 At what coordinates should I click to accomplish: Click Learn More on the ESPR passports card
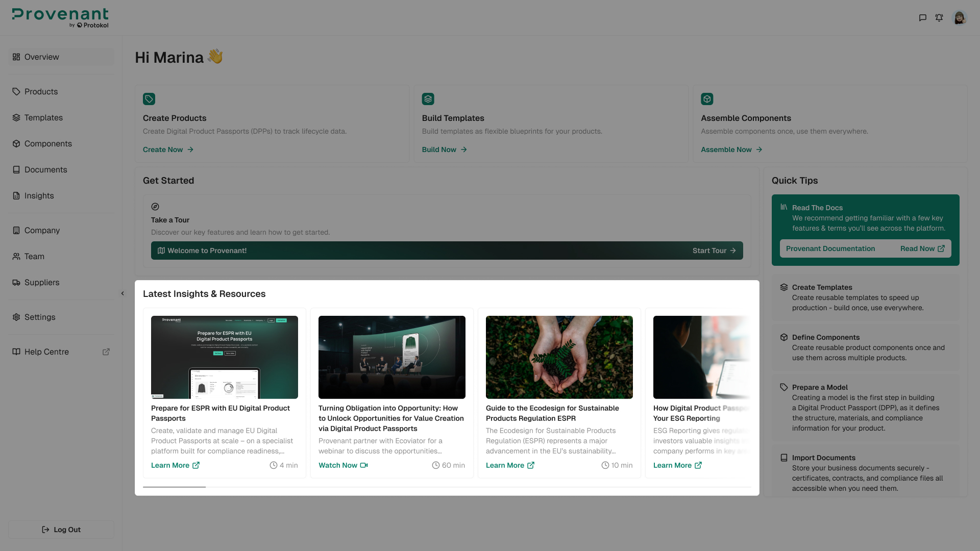pyautogui.click(x=175, y=465)
